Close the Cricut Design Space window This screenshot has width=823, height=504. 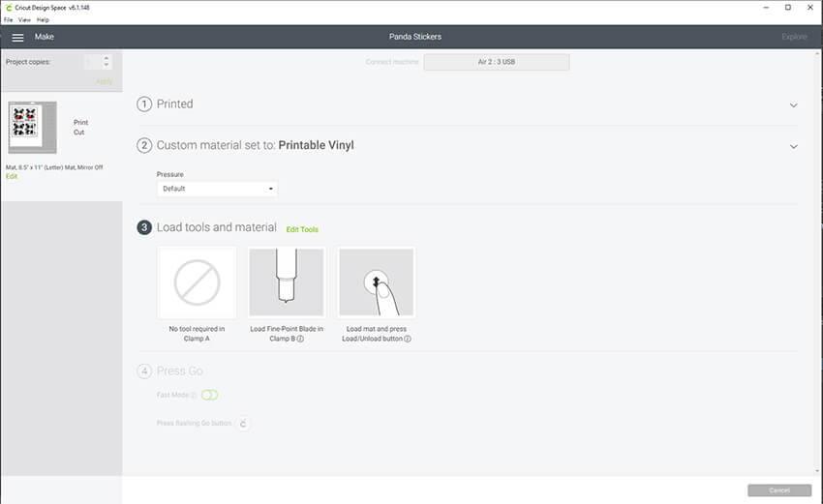click(809, 8)
